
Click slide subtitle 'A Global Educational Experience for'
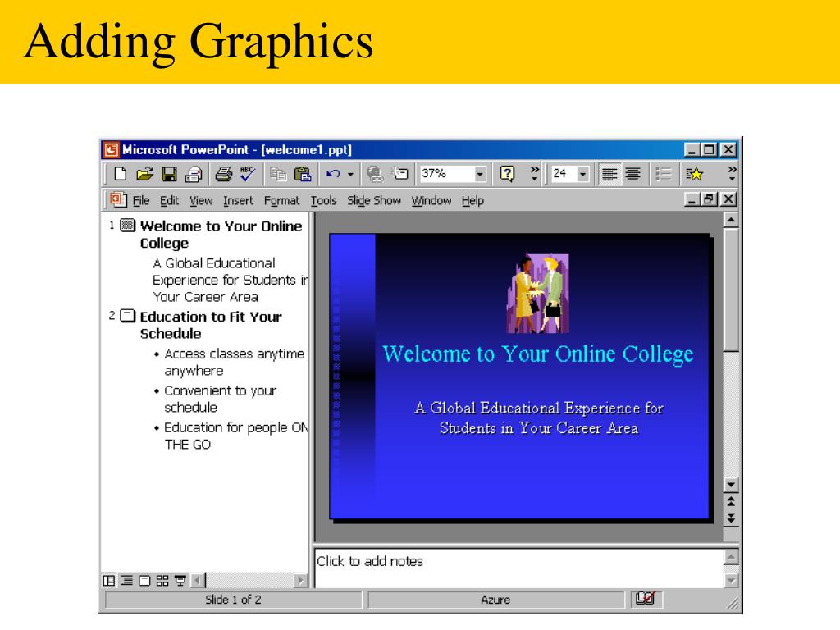tap(538, 409)
